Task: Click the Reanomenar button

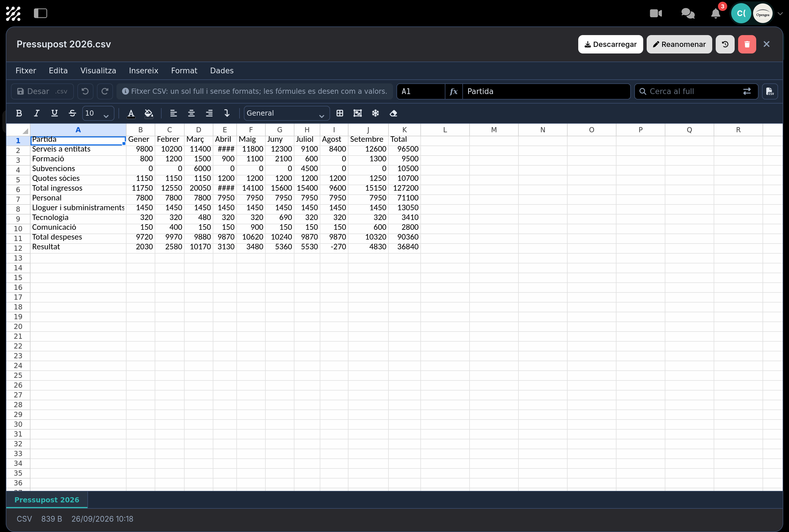Action: [679, 45]
